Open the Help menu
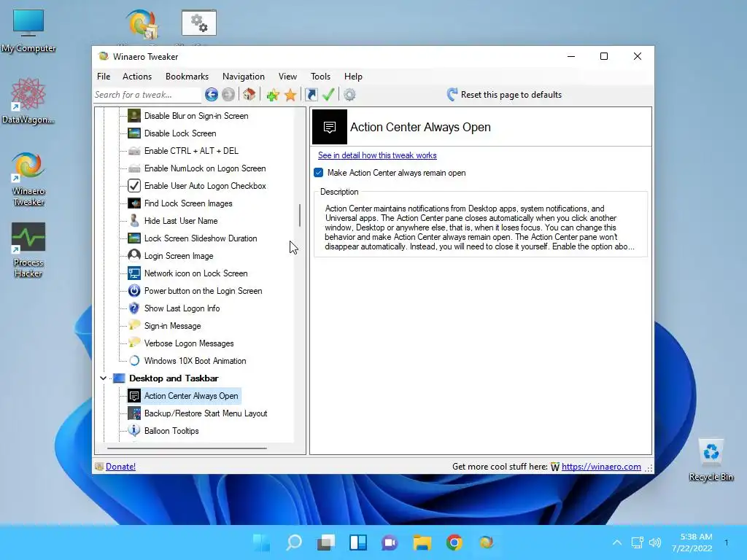 [x=353, y=76]
